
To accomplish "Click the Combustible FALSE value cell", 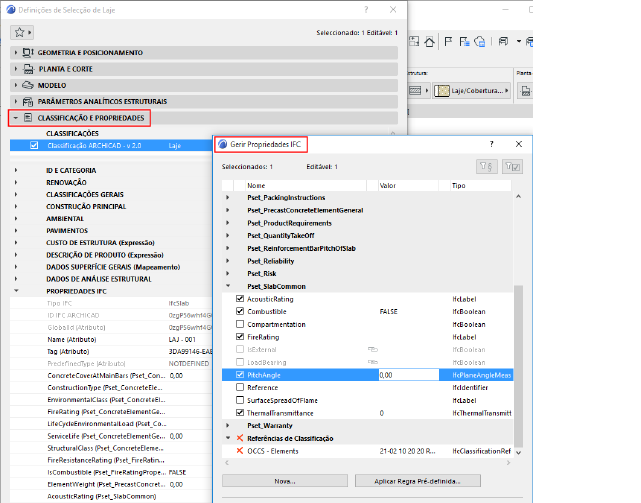I will (408, 312).
